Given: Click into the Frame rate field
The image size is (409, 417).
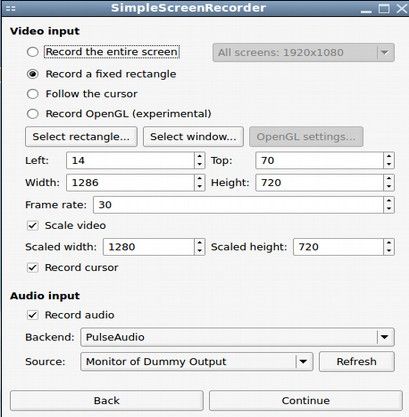Looking at the screenshot, I should [x=238, y=205].
